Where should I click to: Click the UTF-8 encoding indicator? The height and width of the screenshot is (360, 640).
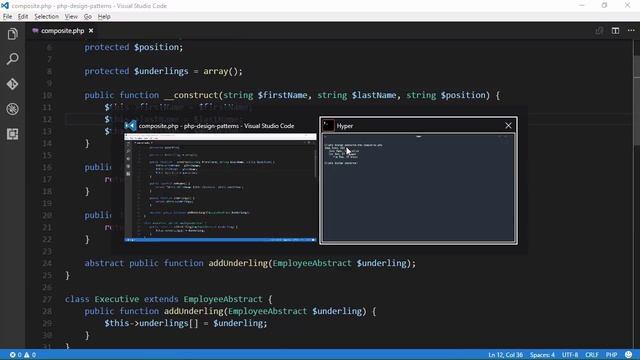[570, 355]
